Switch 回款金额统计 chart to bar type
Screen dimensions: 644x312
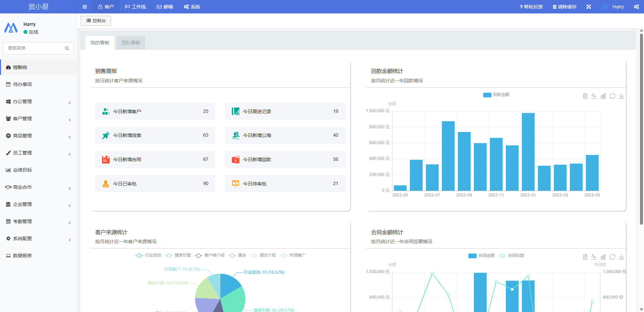pyautogui.click(x=603, y=96)
